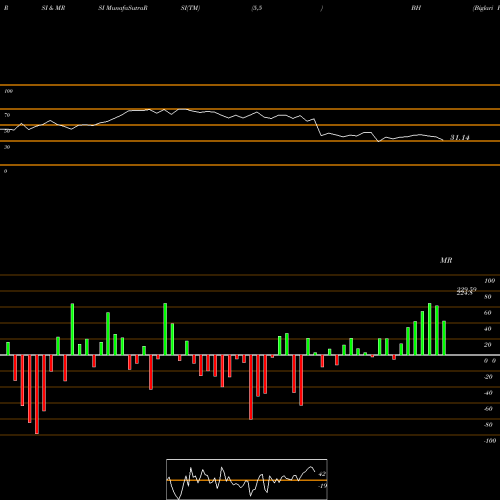Click the value 42 in mini chart
This screenshot has width=500, height=500.
[322, 474]
